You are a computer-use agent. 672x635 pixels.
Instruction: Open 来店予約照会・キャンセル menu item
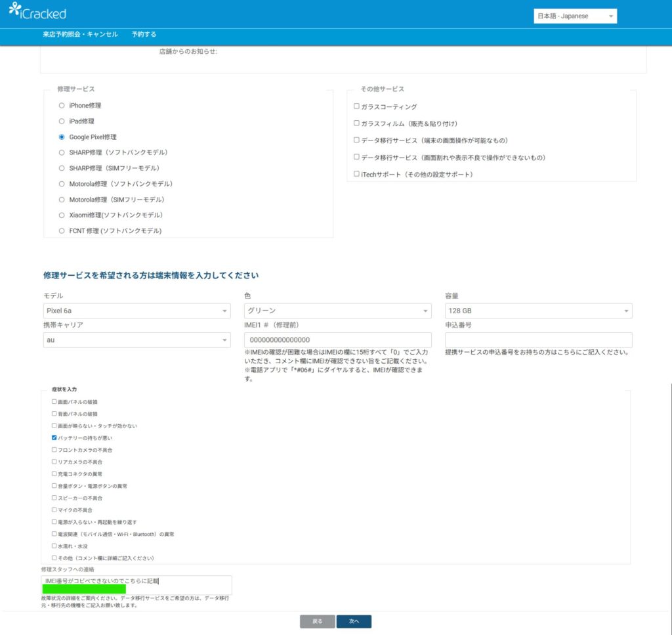tap(80, 34)
